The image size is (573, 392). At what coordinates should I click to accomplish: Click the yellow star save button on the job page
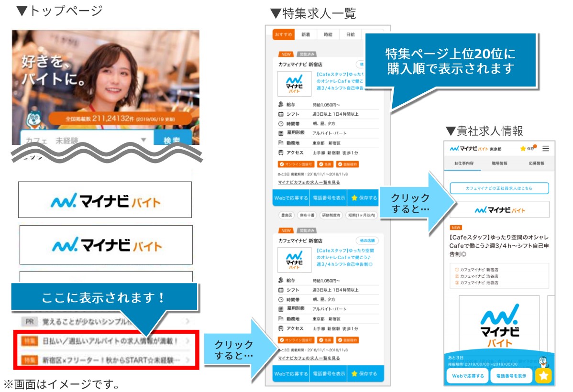click(543, 376)
